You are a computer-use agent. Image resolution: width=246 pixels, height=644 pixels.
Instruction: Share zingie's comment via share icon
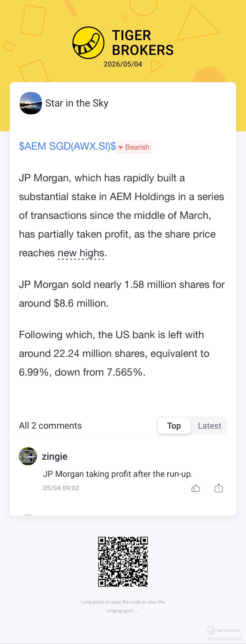[x=218, y=488]
